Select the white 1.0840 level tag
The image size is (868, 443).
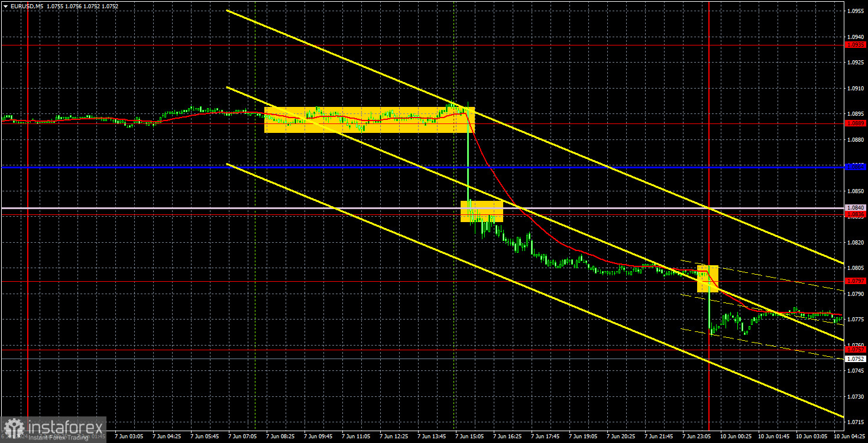click(856, 208)
